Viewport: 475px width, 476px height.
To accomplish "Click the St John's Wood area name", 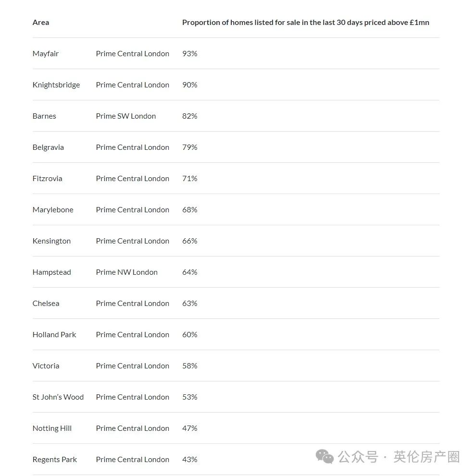I will [58, 397].
